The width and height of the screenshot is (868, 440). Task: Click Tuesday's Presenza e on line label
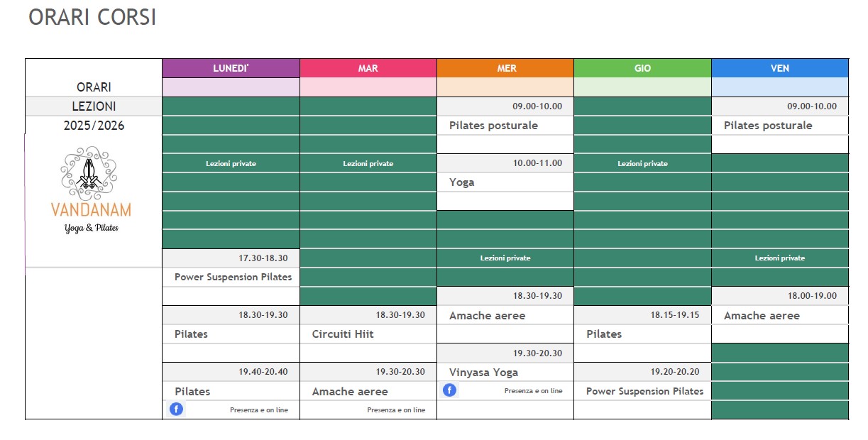[x=396, y=410]
